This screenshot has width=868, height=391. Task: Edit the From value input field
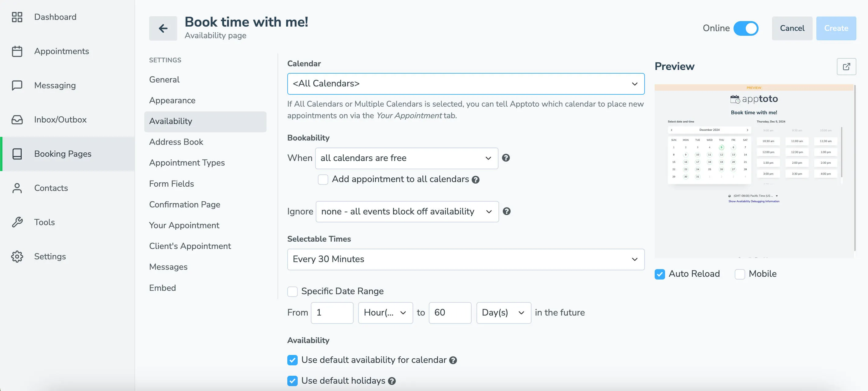pyautogui.click(x=332, y=312)
